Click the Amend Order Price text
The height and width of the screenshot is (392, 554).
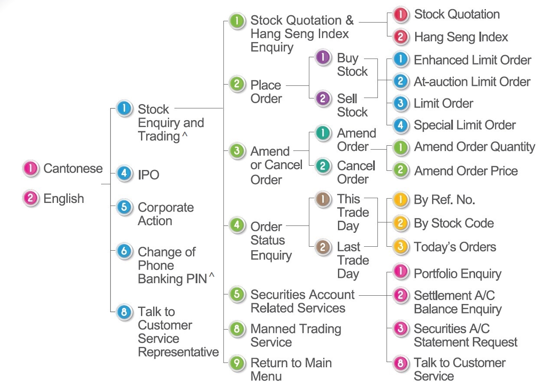[466, 171]
